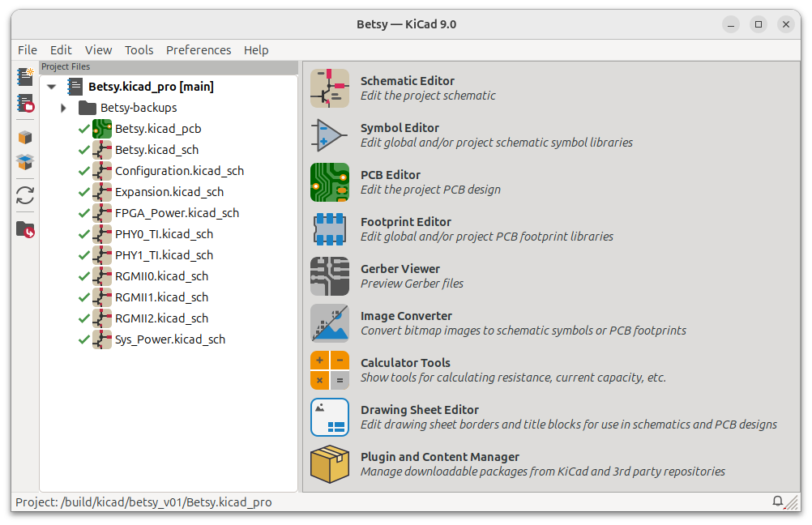The image size is (812, 525).
Task: Click the Calculator Tools icon
Action: [329, 370]
